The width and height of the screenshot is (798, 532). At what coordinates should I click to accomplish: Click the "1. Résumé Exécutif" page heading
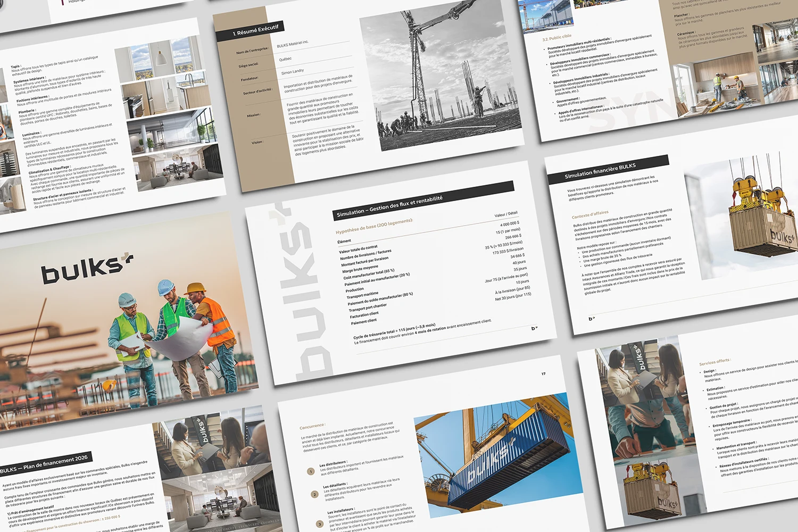255,31
